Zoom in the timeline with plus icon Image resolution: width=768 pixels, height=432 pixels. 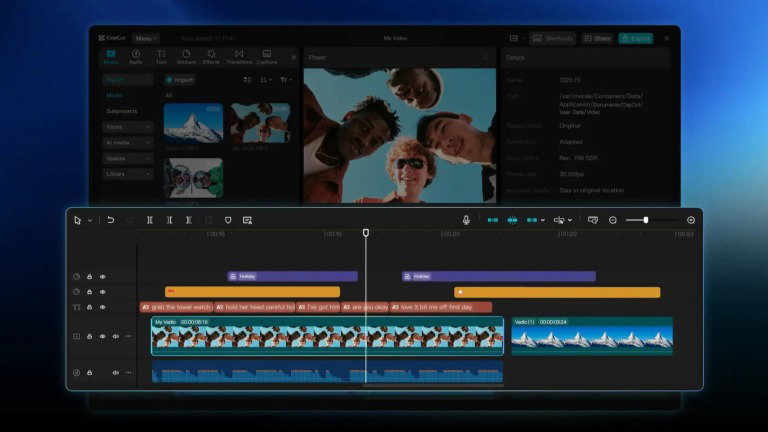pyautogui.click(x=691, y=220)
